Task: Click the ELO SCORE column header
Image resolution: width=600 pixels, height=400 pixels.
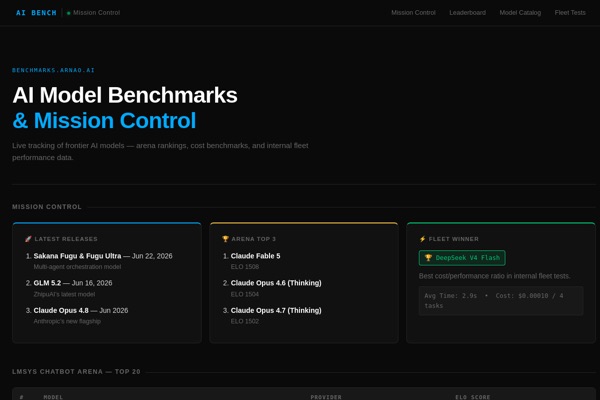Action: click(x=473, y=397)
